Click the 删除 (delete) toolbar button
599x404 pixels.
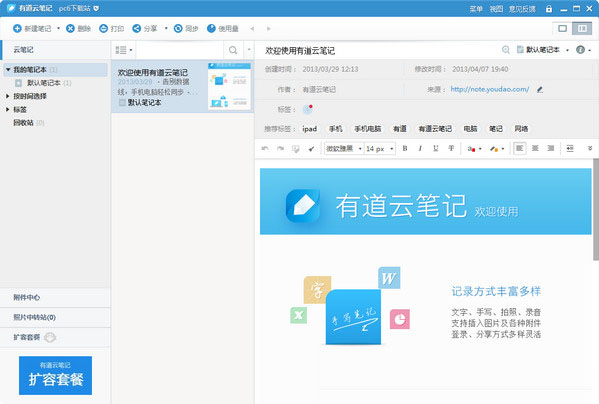(x=78, y=29)
